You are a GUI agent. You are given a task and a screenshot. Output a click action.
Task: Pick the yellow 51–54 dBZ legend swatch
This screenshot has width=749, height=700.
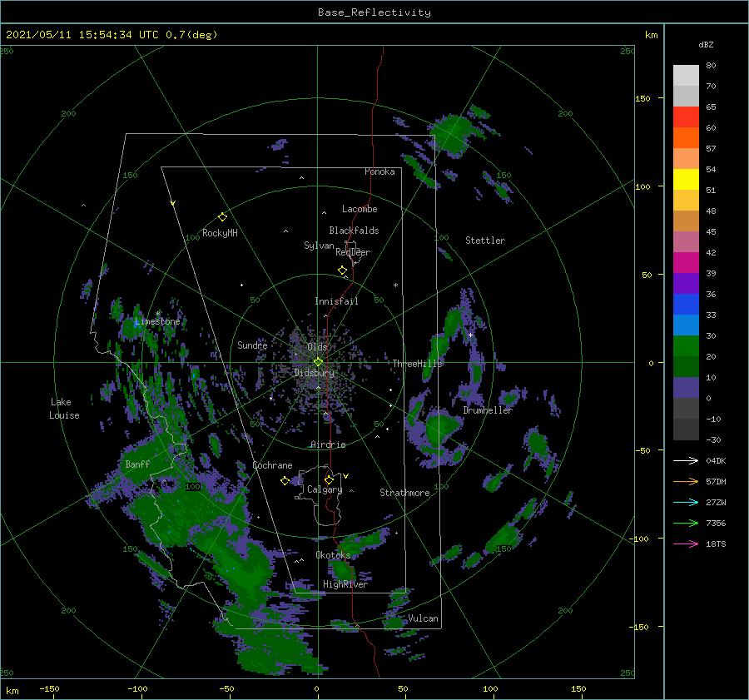click(x=686, y=179)
